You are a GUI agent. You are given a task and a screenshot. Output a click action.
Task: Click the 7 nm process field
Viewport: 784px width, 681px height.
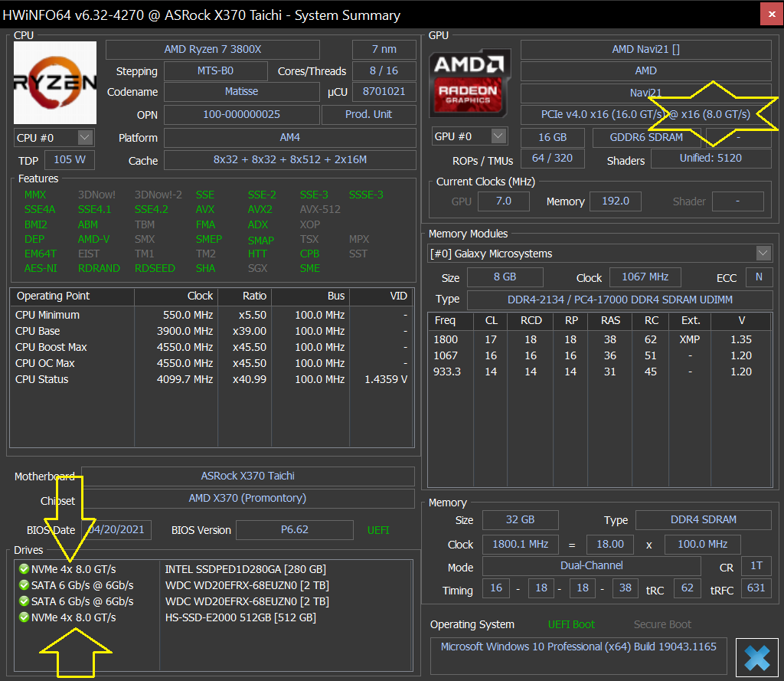click(384, 49)
